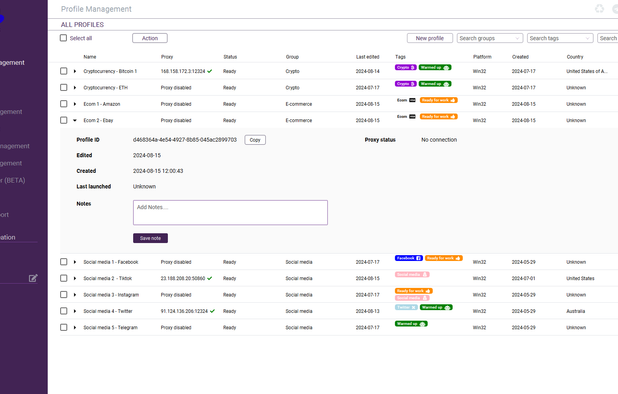Image resolution: width=618 pixels, height=394 pixels.
Task: Click the Action button
Action: (x=150, y=38)
